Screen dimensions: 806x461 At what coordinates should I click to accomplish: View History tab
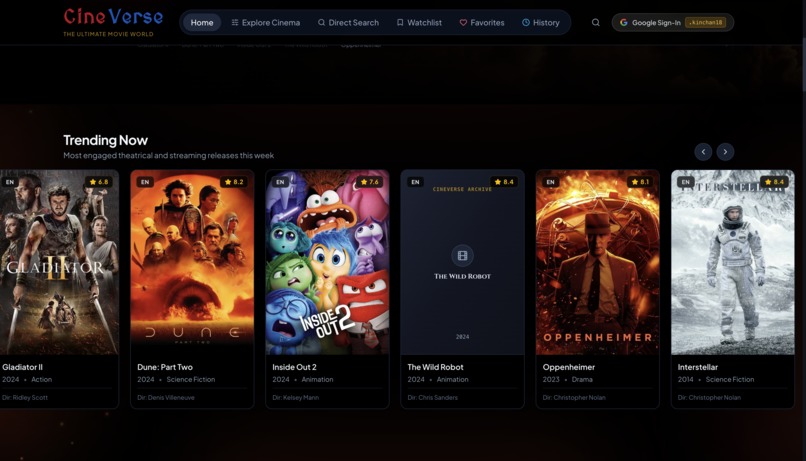(541, 23)
